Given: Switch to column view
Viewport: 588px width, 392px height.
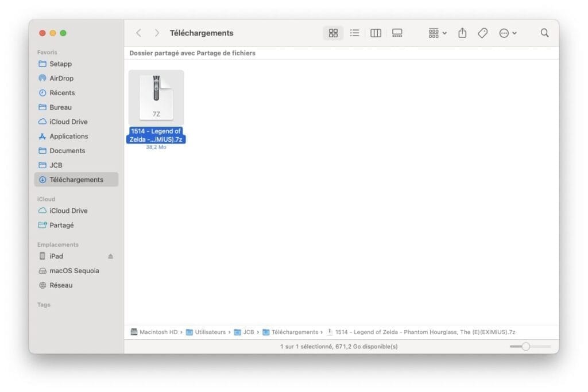Looking at the screenshot, I should [x=376, y=33].
